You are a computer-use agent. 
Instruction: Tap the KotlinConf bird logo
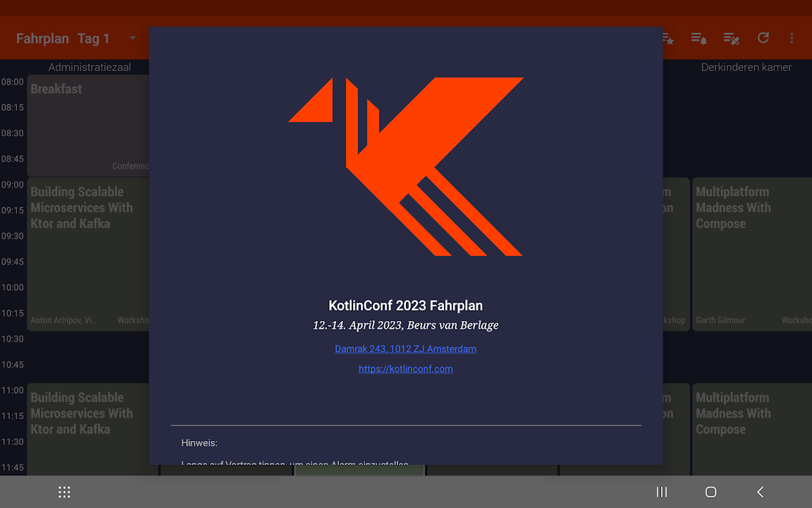(x=406, y=167)
